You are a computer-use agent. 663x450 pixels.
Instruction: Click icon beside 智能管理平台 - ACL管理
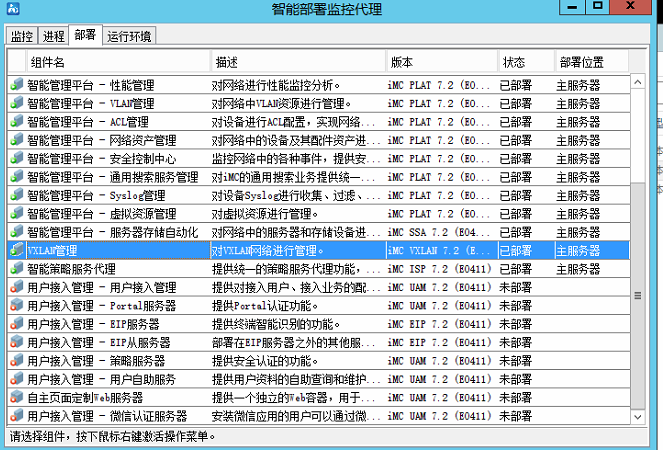pyautogui.click(x=16, y=121)
